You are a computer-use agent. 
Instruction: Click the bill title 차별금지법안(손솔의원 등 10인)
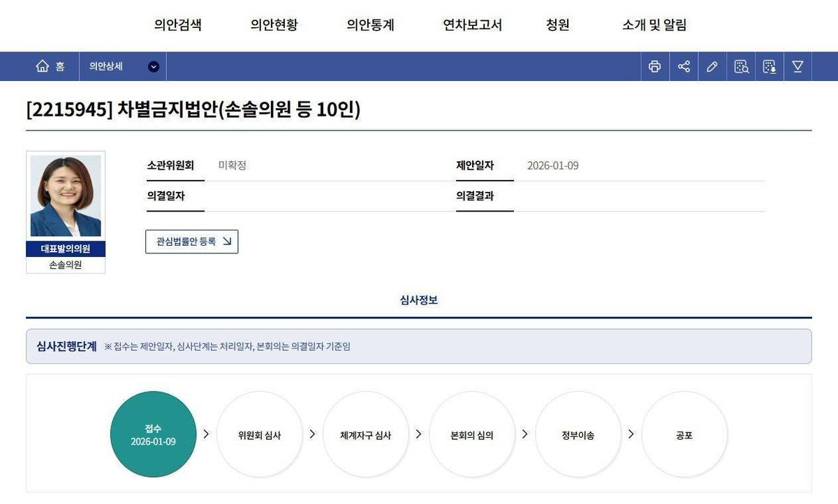239,110
